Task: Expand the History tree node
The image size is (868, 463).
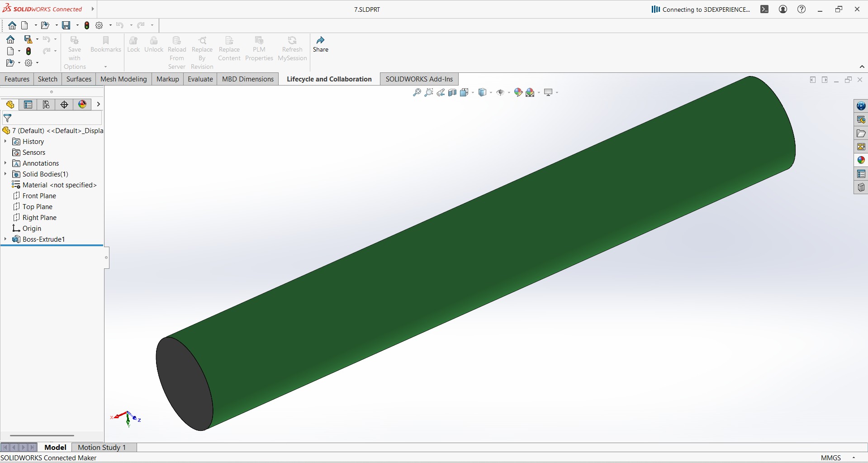Action: tap(5, 142)
